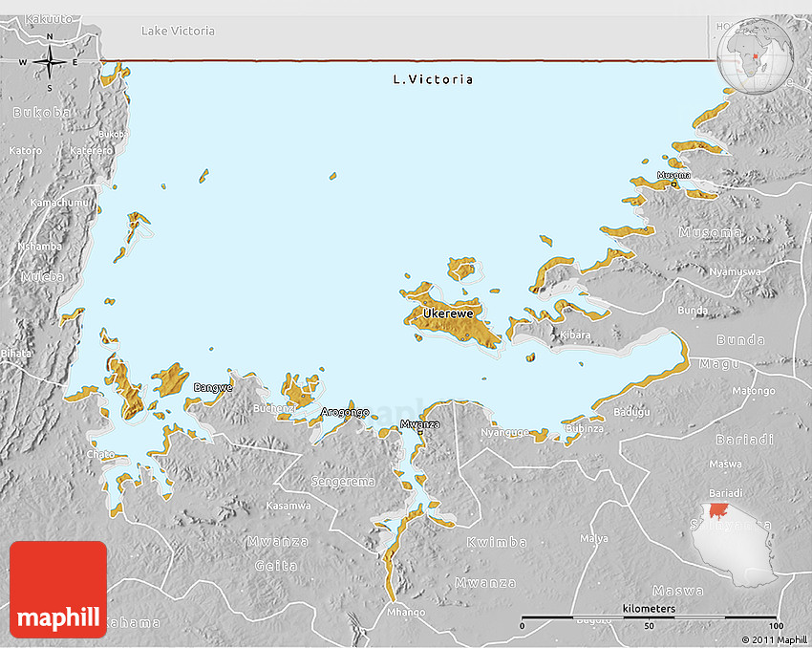Screen dimensions: 812x648
Task: Click the Magu district label
Action: point(718,363)
